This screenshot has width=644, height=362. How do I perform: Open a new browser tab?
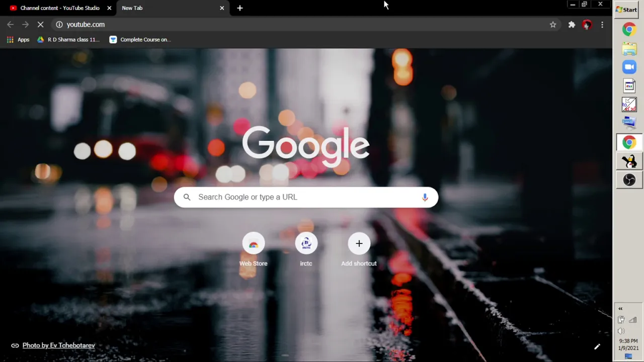[240, 8]
